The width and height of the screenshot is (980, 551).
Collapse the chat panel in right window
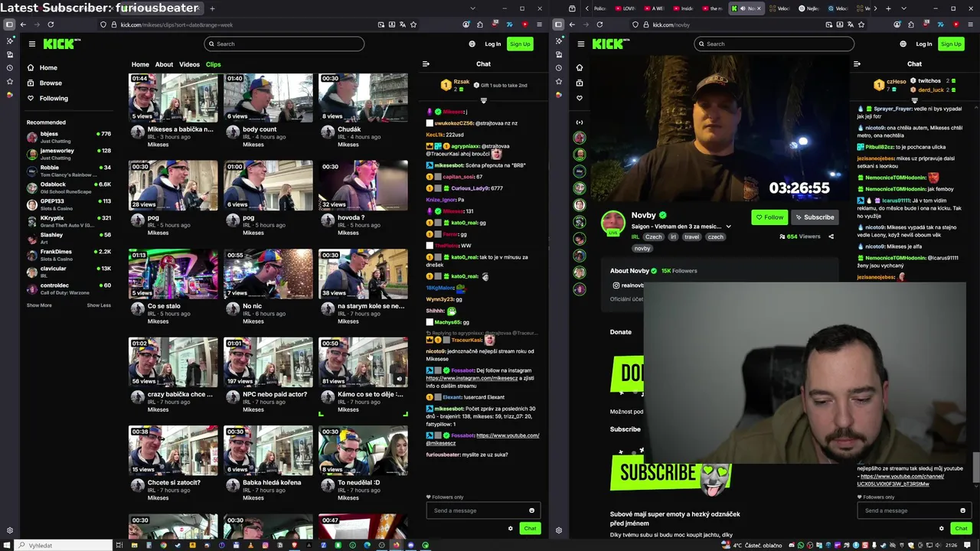pos(857,64)
